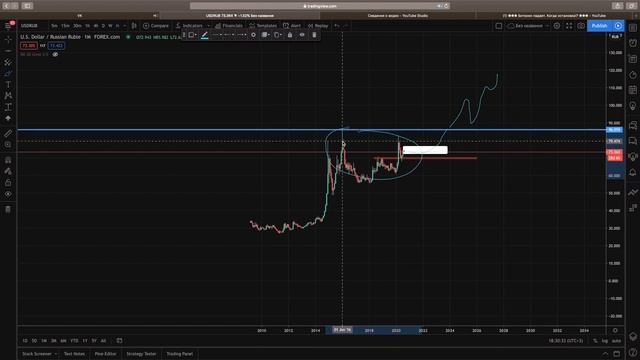Lock the selected drawing
Screen dimensions: 640x360
[290, 35]
